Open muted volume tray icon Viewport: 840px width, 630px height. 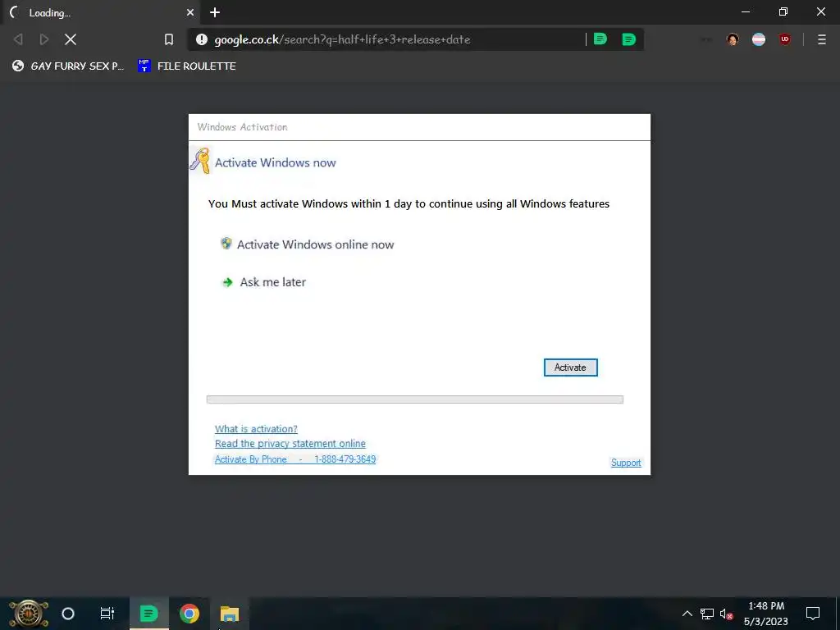pos(727,614)
